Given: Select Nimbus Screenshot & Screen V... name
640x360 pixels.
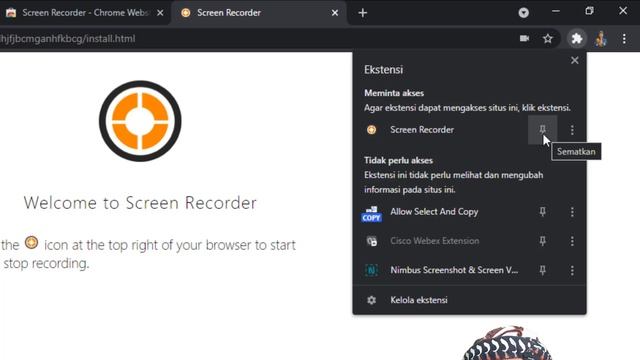Looking at the screenshot, I should point(454,270).
